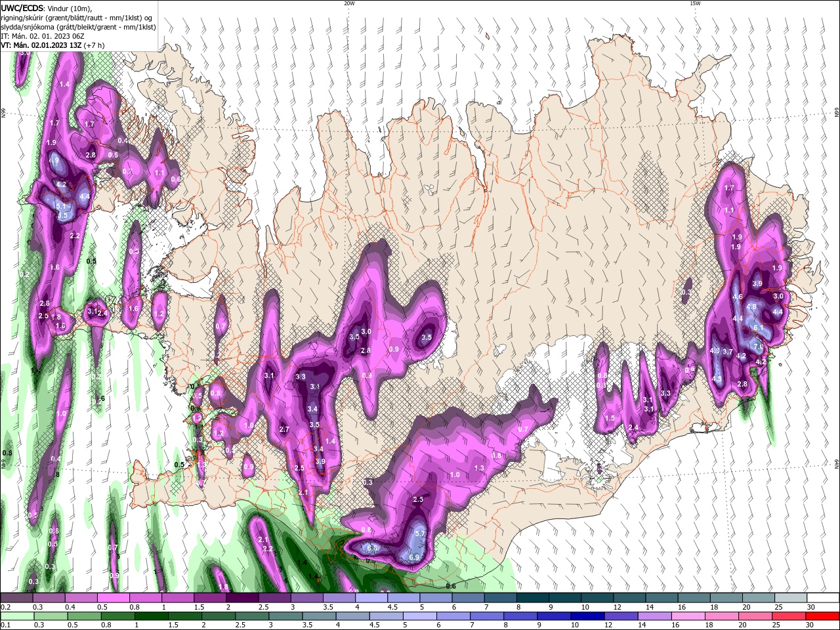Click the 6.1 precipitation value in the east
Viewport: 840px width, 630px height.
pos(758,327)
